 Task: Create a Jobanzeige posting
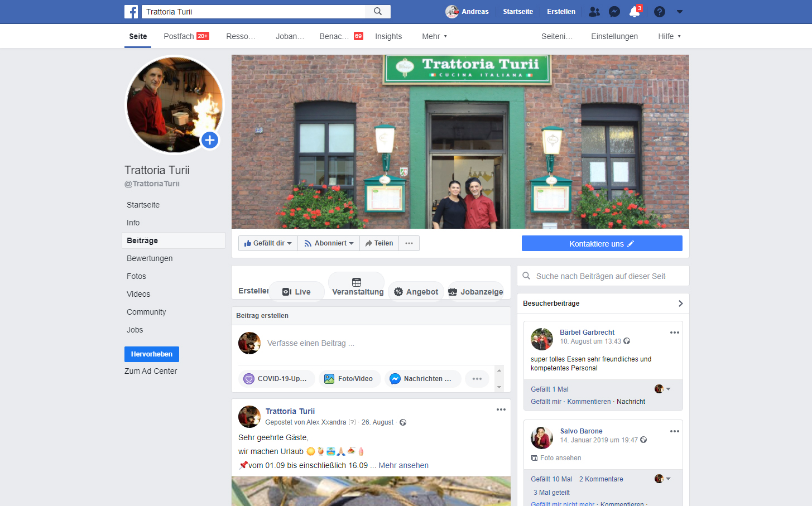(x=475, y=292)
